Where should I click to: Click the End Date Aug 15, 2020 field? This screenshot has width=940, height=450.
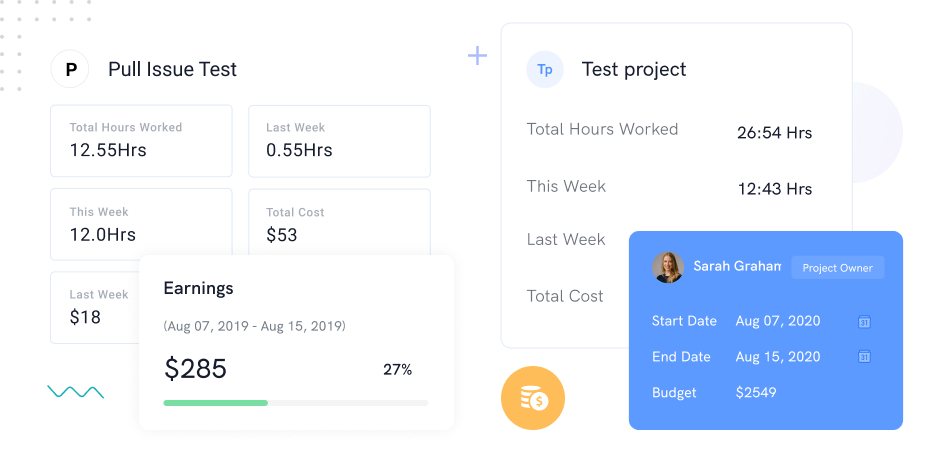tap(777, 357)
